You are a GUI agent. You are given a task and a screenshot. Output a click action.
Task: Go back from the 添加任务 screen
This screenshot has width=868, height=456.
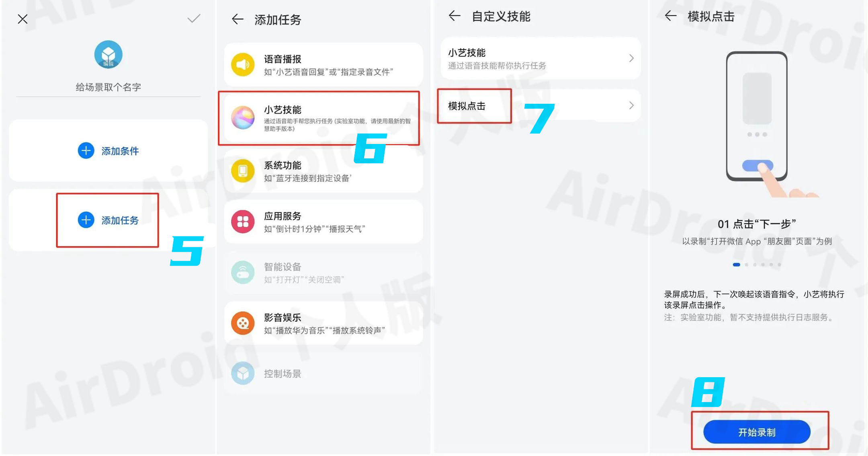click(238, 19)
